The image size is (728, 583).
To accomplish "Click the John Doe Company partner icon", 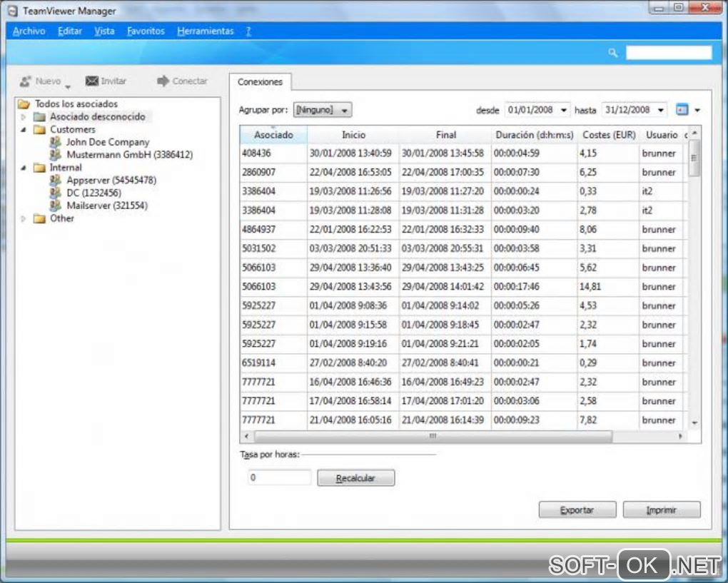I will click(x=55, y=141).
